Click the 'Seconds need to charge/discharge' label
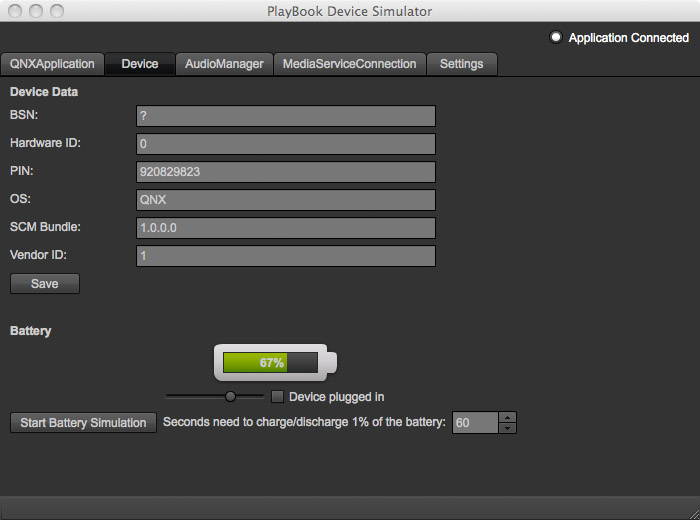Screen dimensions: 700x520 (304, 422)
